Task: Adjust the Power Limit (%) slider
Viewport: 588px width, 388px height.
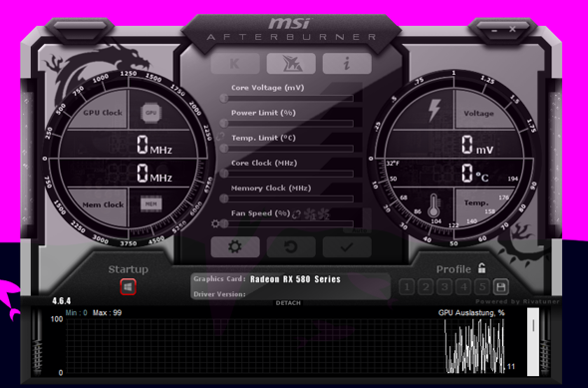Action: (288, 123)
